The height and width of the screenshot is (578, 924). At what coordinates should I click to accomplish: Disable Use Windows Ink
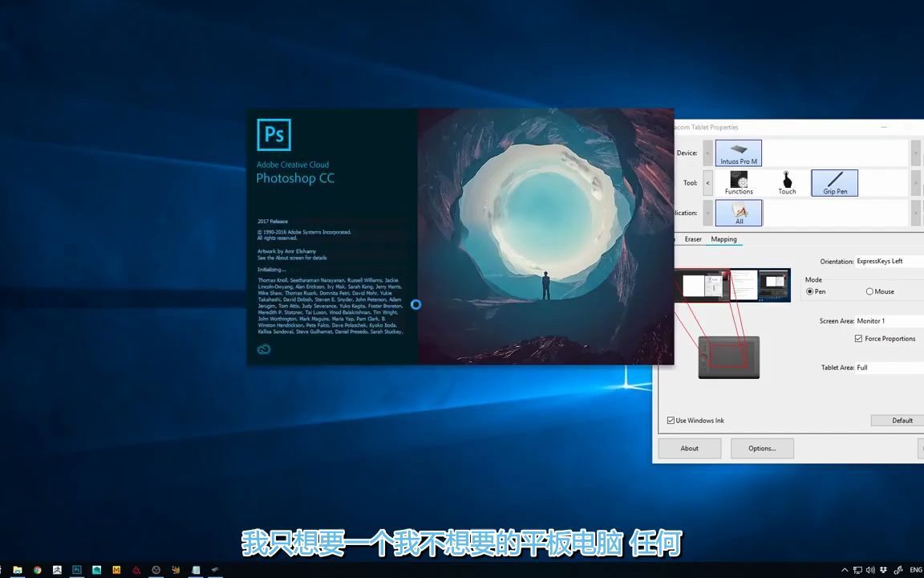(x=671, y=420)
